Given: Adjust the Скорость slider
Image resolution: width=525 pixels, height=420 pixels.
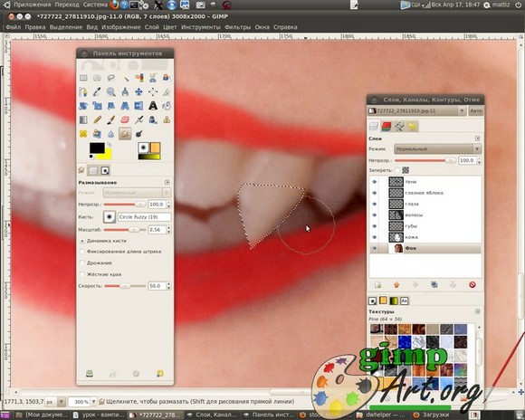Looking at the screenshot, I should (x=125, y=286).
